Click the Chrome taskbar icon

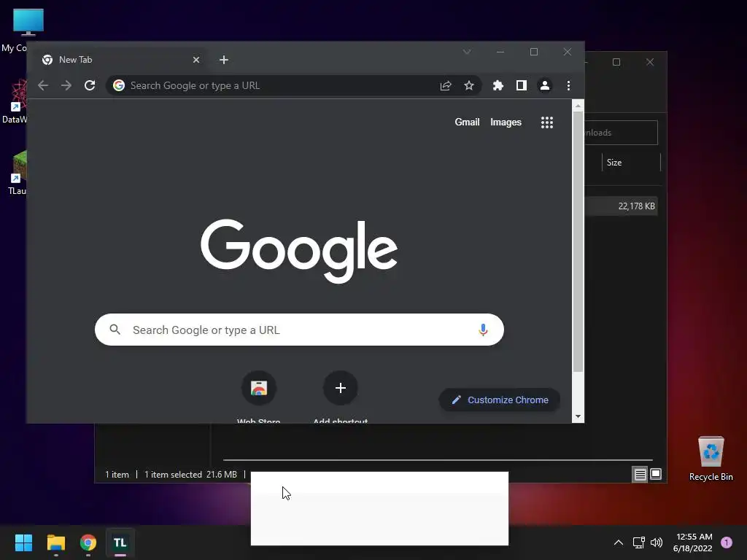click(x=88, y=542)
